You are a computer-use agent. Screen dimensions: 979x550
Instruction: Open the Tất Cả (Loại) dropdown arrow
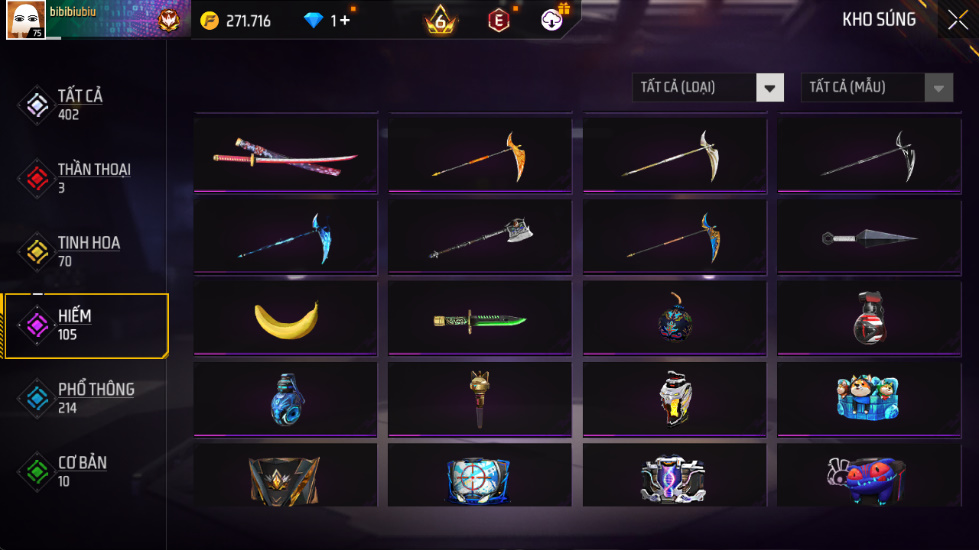770,87
